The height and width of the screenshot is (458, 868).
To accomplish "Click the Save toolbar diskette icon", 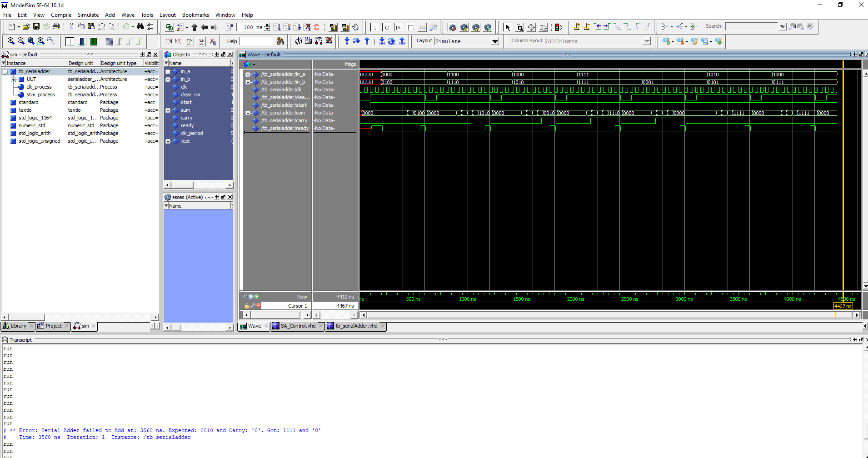I will (x=36, y=26).
